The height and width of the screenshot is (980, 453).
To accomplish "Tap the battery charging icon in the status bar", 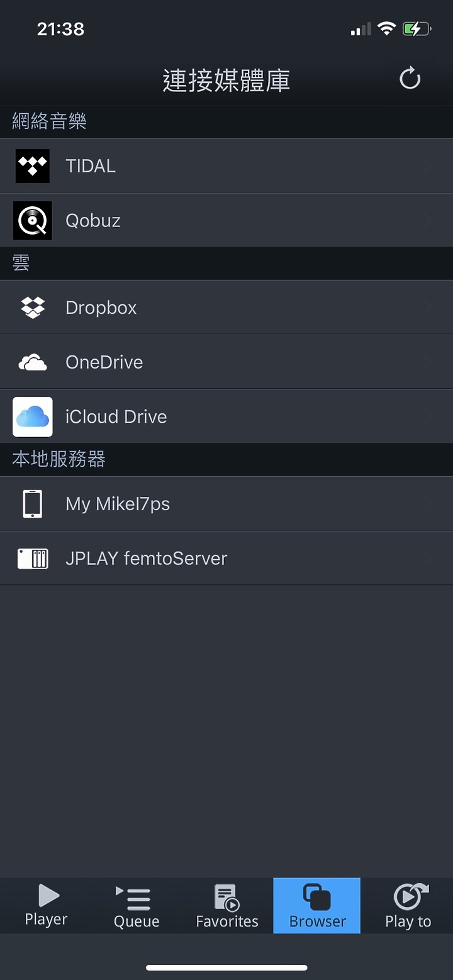I will point(417,29).
